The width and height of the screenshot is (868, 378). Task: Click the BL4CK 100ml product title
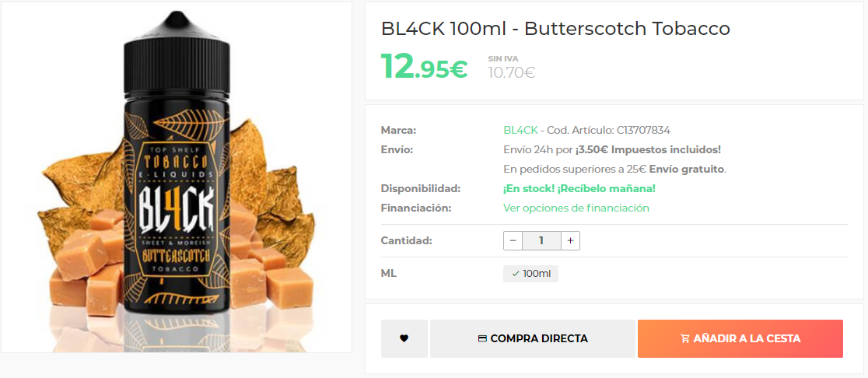click(x=556, y=29)
